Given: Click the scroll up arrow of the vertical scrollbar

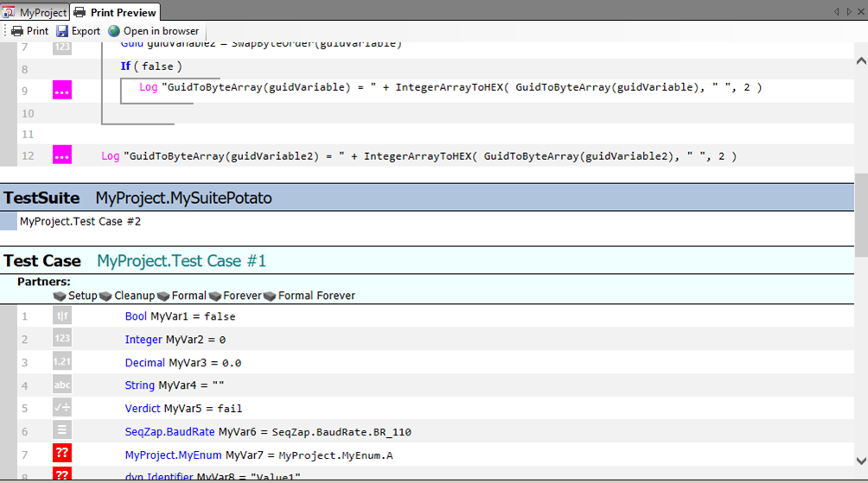Looking at the screenshot, I should pos(861,60).
